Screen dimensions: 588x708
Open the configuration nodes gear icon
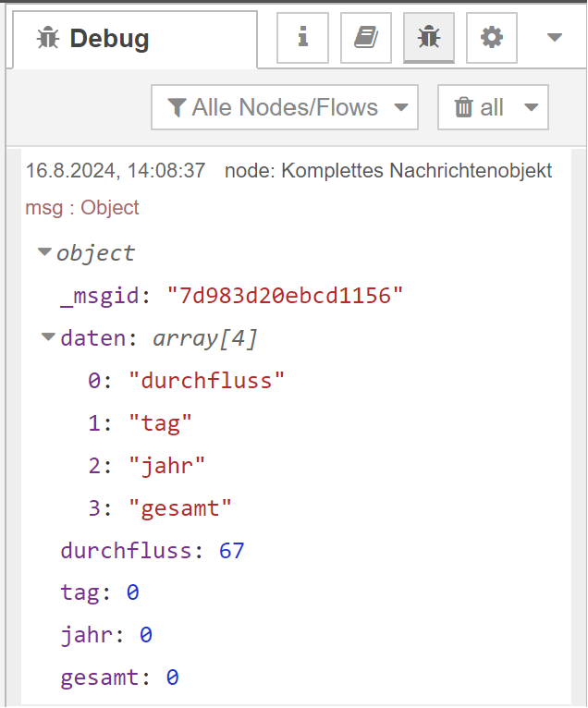[x=491, y=38]
